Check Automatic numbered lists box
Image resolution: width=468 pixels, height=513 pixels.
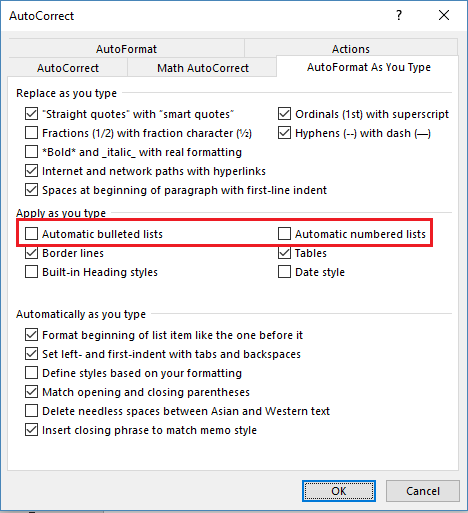[284, 234]
